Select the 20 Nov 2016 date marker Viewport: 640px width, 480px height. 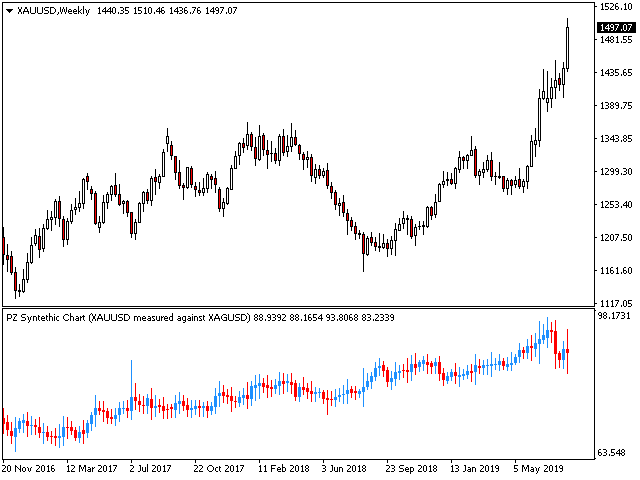point(30,468)
